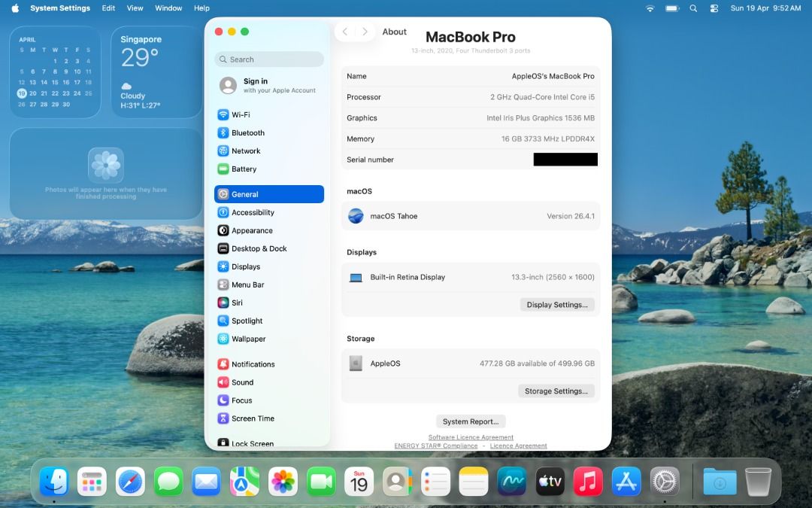Click the settings Search field
The width and height of the screenshot is (812, 508).
point(268,59)
